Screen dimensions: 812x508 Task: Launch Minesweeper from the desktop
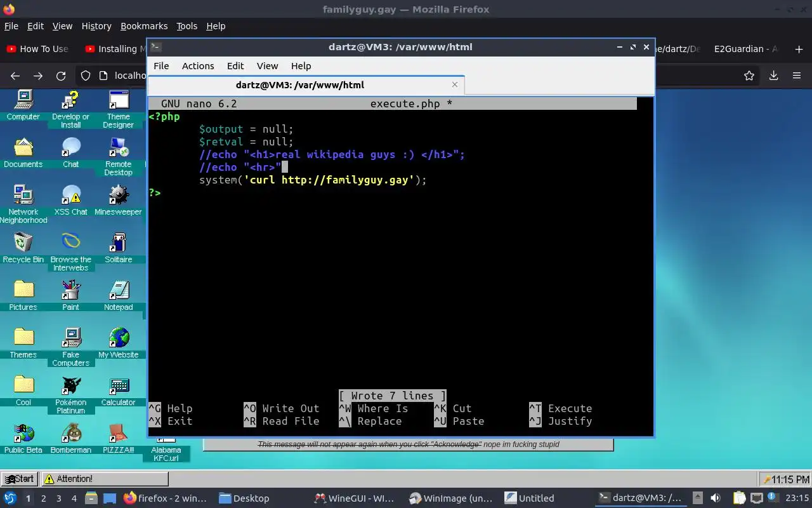[x=119, y=200]
